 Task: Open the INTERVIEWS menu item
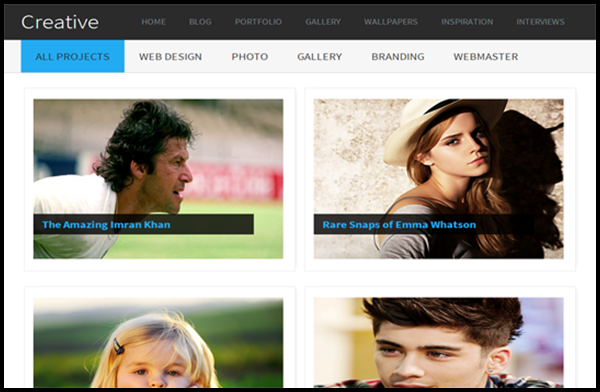click(x=540, y=22)
